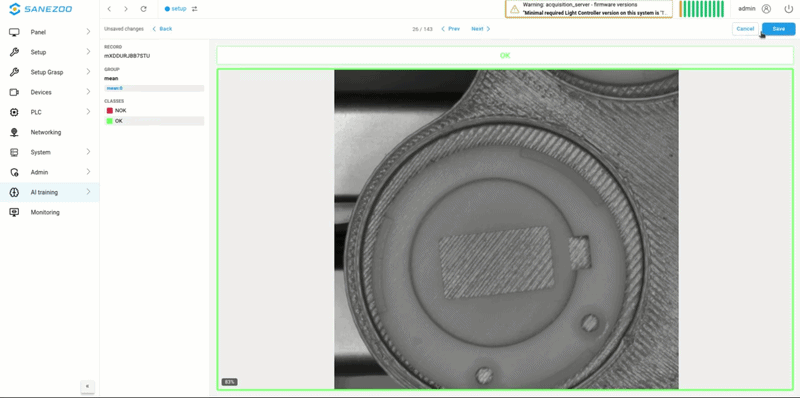
Task: Click the Admin shield icon
Action: 14,172
